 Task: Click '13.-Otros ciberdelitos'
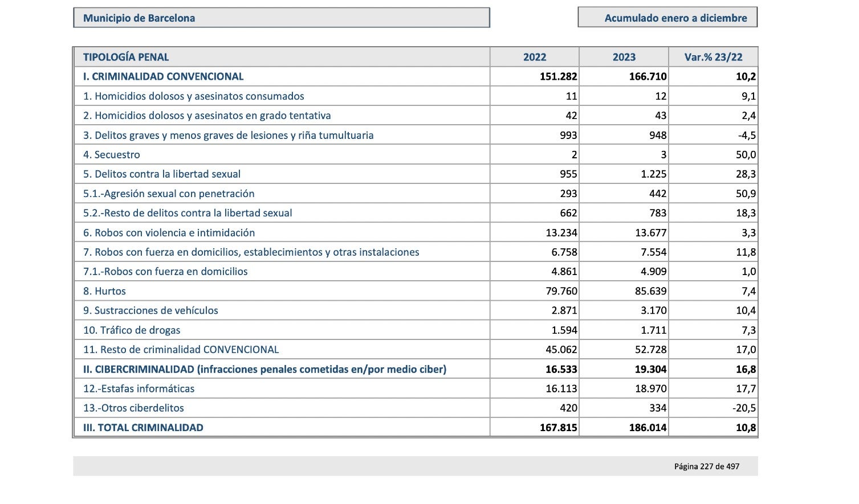coord(133,408)
